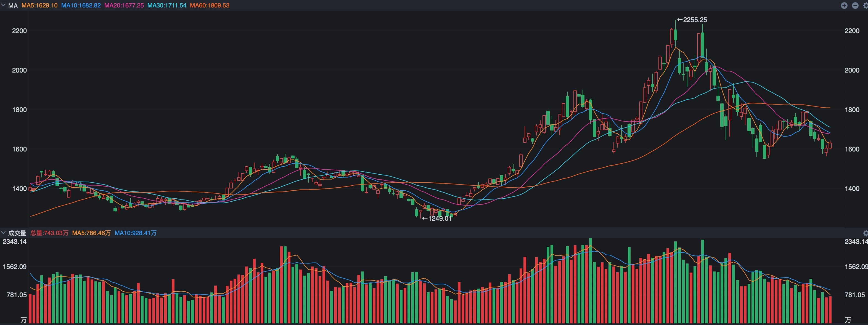Click 781.05 on the right volume axis

pos(855,295)
